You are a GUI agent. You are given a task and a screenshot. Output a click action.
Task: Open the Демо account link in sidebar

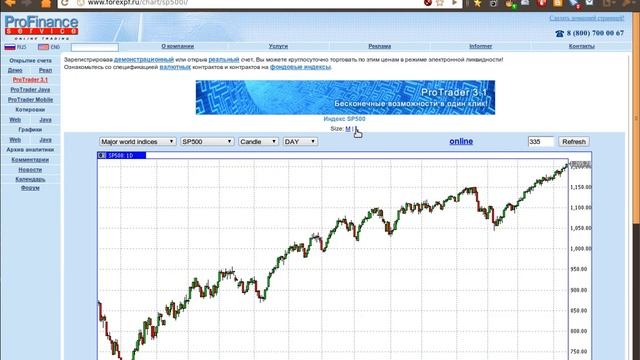pos(15,70)
